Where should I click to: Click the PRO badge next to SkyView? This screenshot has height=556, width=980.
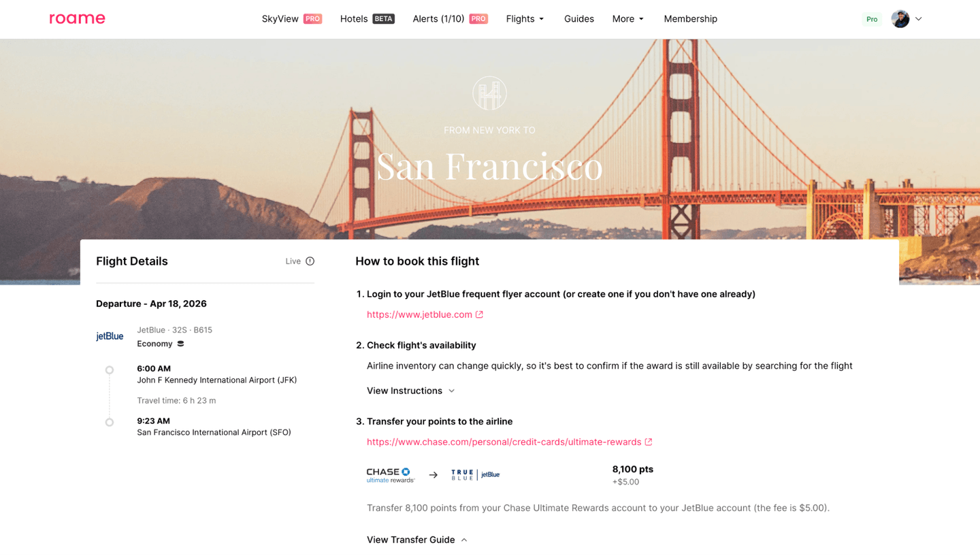tap(312, 18)
